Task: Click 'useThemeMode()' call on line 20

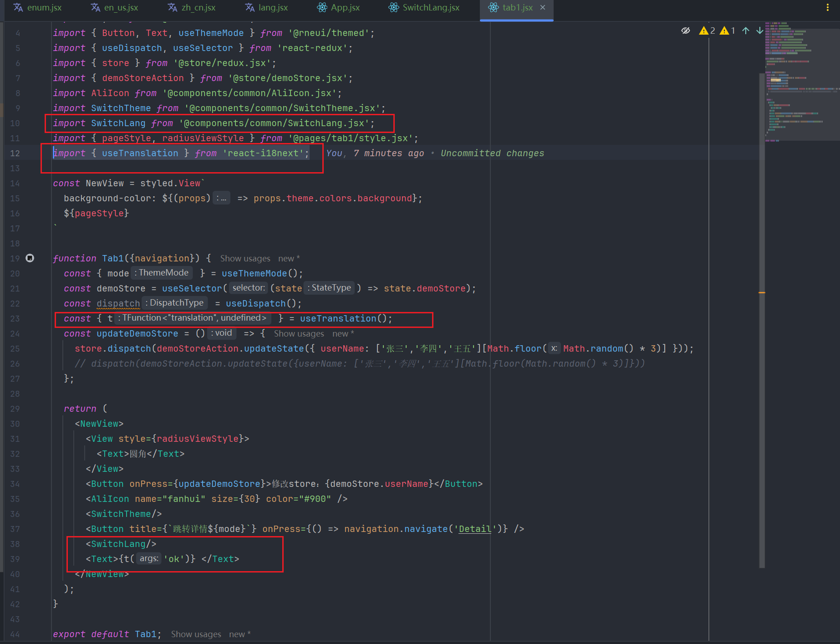Action: (x=260, y=274)
